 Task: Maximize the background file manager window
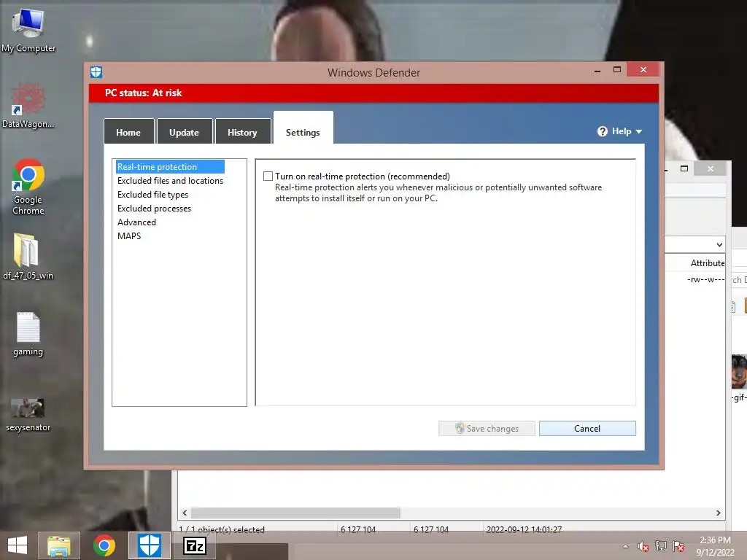684,168
